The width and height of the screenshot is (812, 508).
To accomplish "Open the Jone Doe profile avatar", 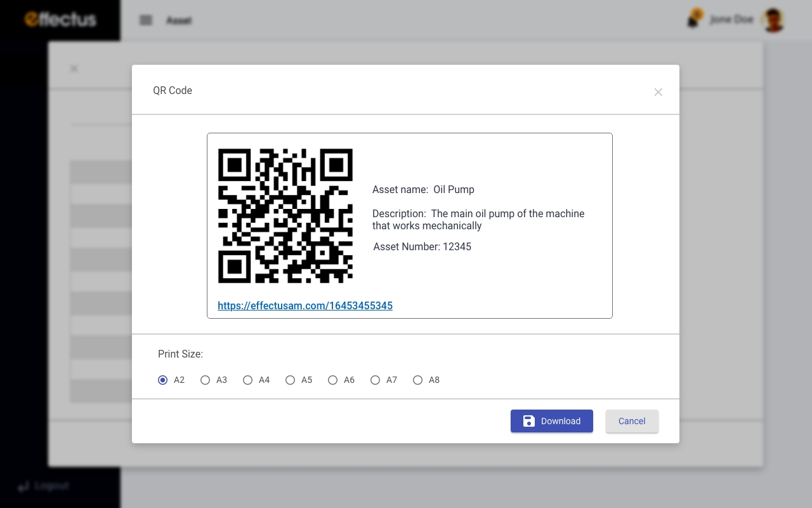I will pyautogui.click(x=773, y=20).
